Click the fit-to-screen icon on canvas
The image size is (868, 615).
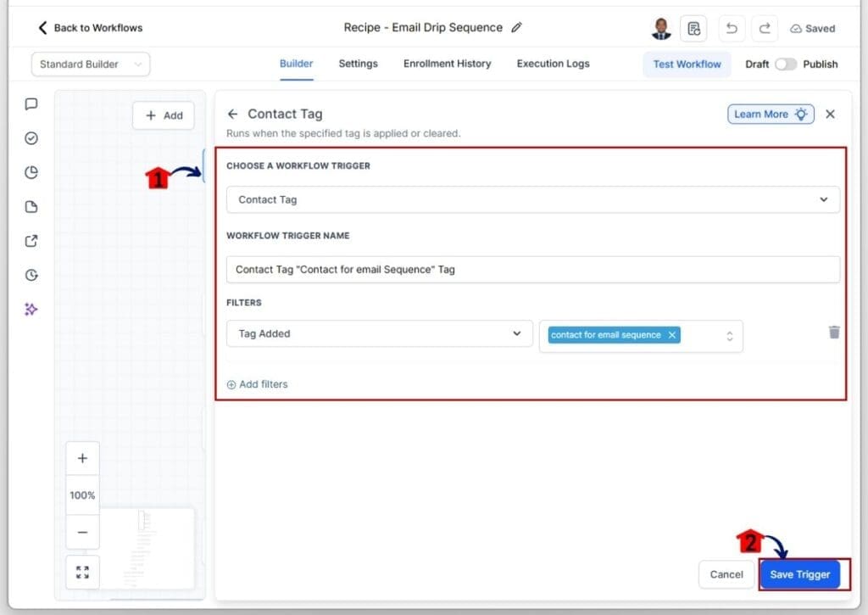(82, 572)
